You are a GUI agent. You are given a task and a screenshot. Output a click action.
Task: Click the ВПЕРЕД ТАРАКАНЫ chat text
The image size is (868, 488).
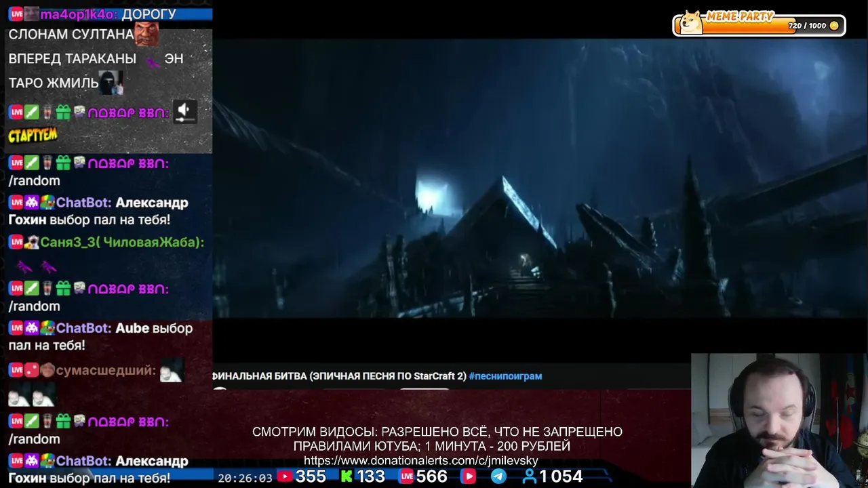(x=73, y=58)
